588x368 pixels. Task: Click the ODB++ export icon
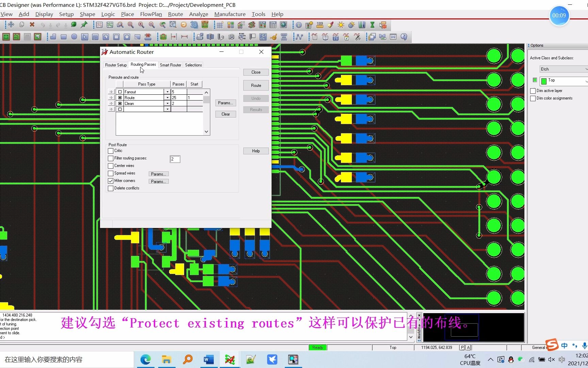(200, 37)
